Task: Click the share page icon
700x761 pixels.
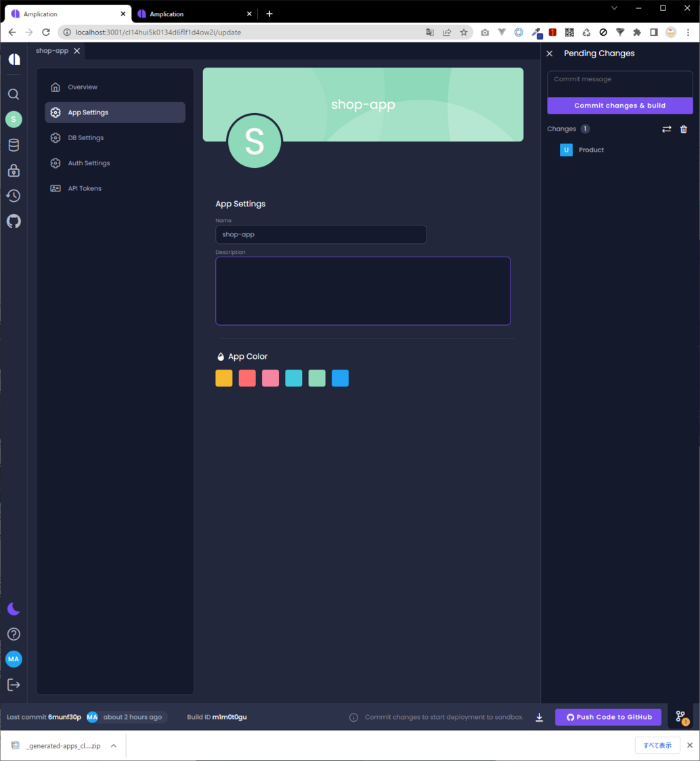Action: 447,32
